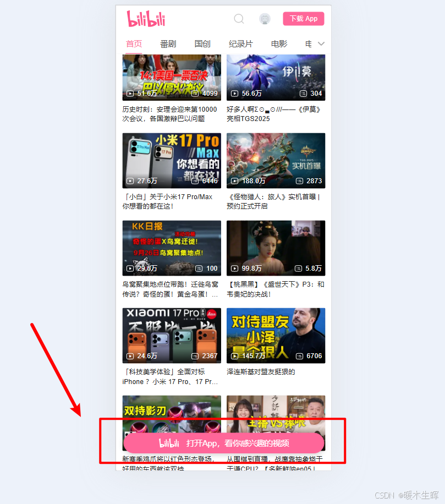Open the user avatar icon

[x=265, y=19]
